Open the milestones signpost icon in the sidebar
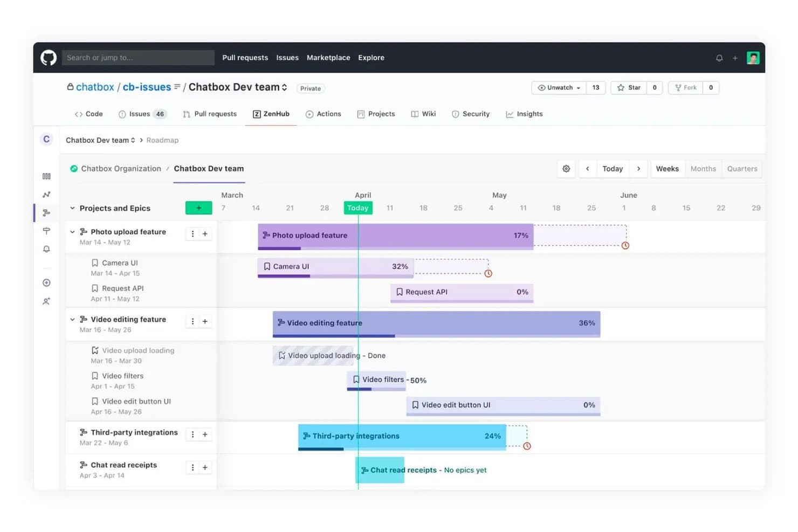Image resolution: width=798 pixels, height=532 pixels. pyautogui.click(x=46, y=231)
